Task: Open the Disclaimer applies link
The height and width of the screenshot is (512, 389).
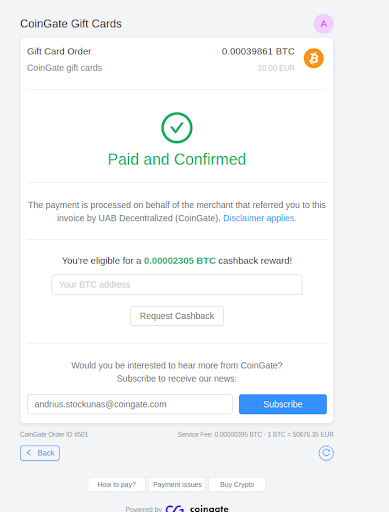Action: click(260, 218)
